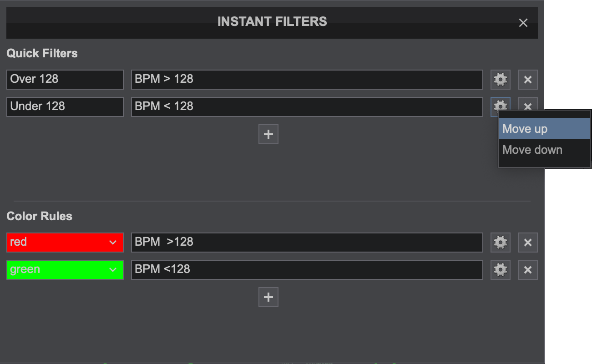Close the Instant Filters dialog

523,23
